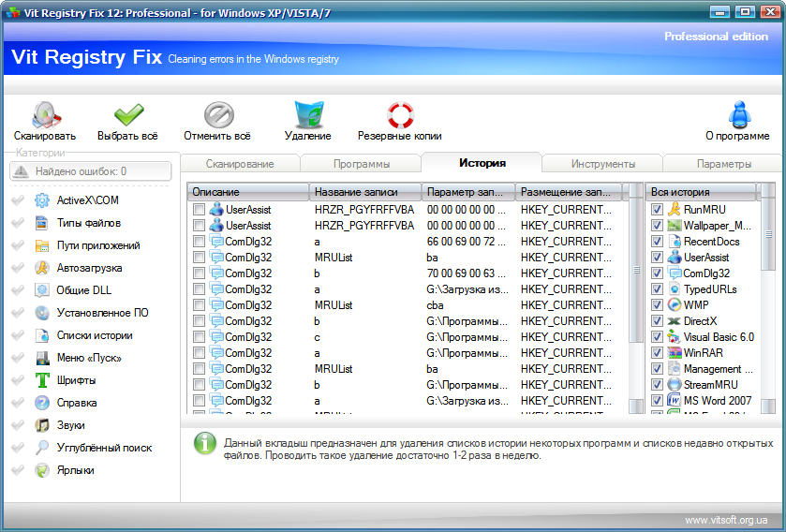Switch to the Сканирование tab
The image size is (786, 532).
tap(240, 164)
